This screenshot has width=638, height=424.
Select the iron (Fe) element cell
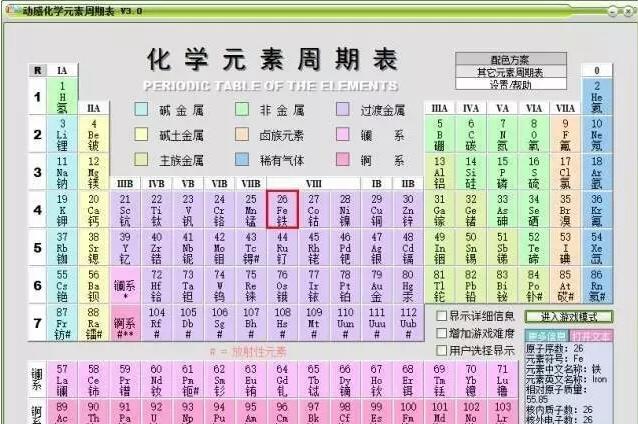[282, 209]
